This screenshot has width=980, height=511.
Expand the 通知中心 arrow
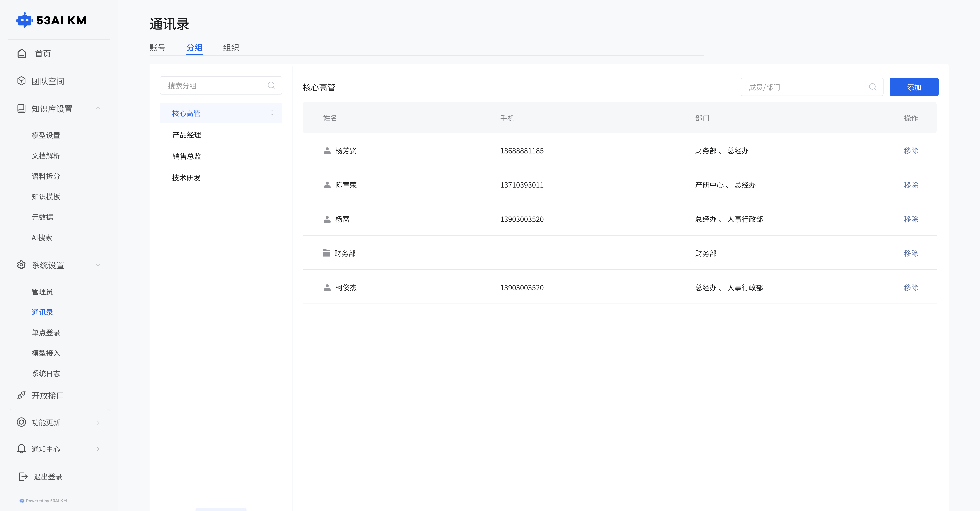tap(98, 449)
